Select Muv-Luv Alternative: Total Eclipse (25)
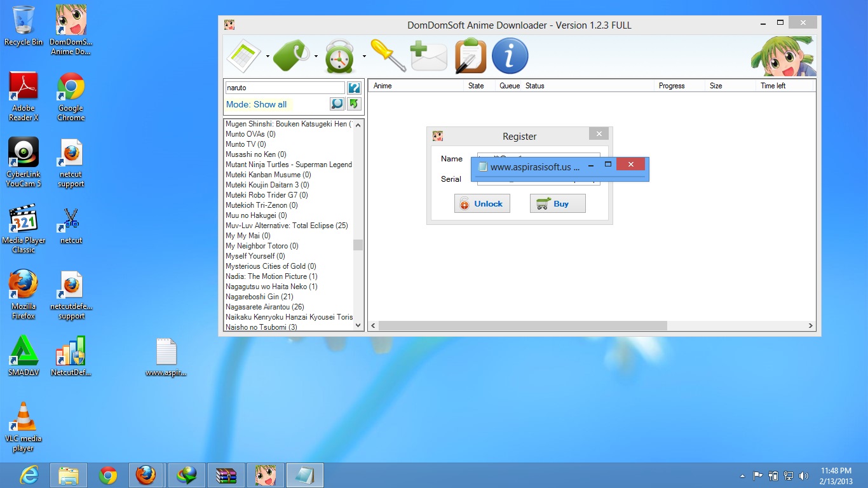The height and width of the screenshot is (488, 868). [x=287, y=226]
